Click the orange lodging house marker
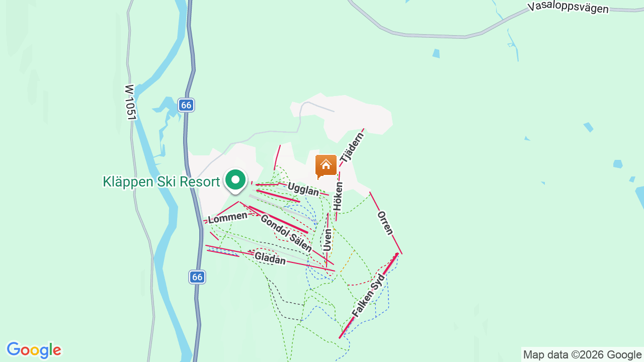This screenshot has height=362, width=644. 326,166
